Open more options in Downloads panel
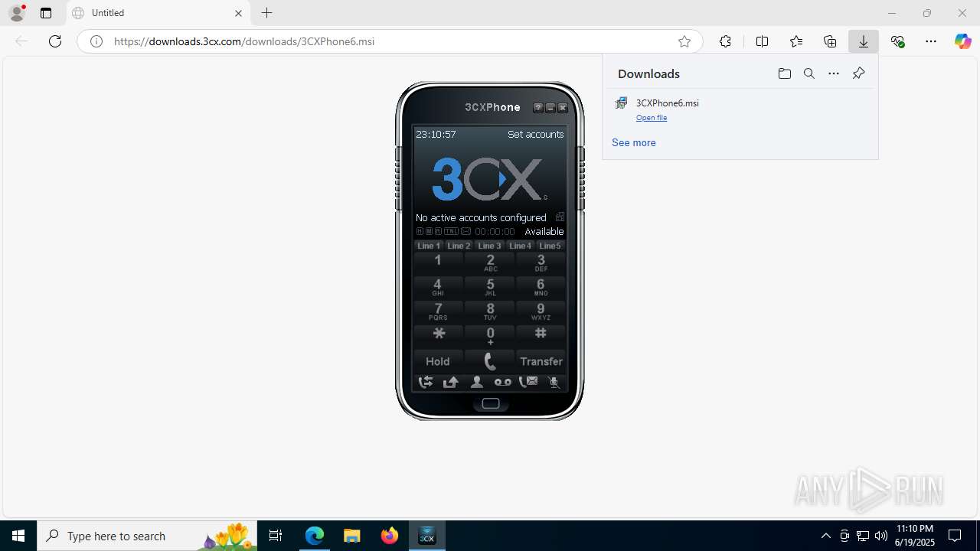This screenshot has width=980, height=551. pos(834,73)
